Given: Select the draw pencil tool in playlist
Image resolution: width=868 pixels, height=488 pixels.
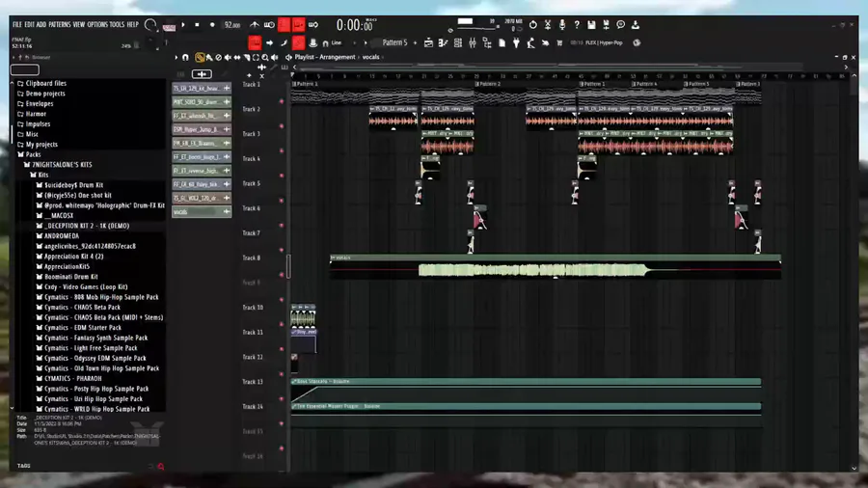Looking at the screenshot, I should [x=200, y=58].
